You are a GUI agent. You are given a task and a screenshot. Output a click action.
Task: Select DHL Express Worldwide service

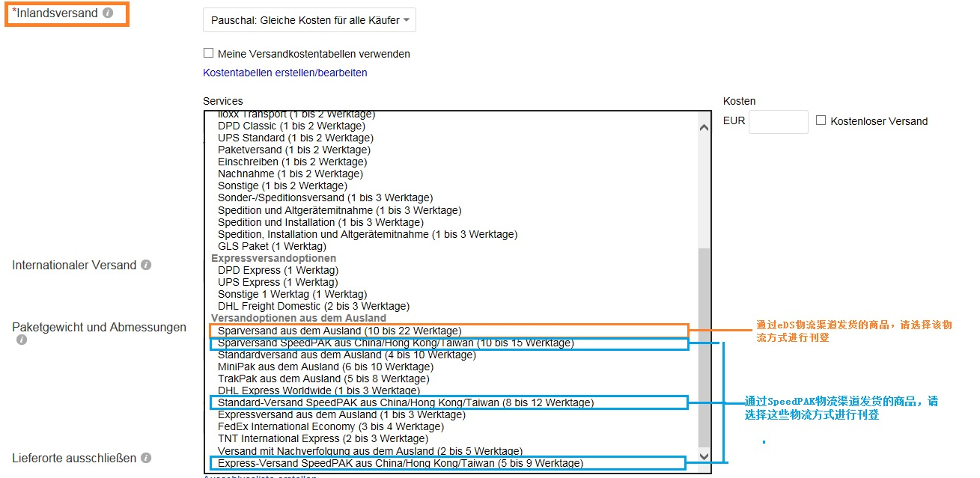tap(318, 390)
